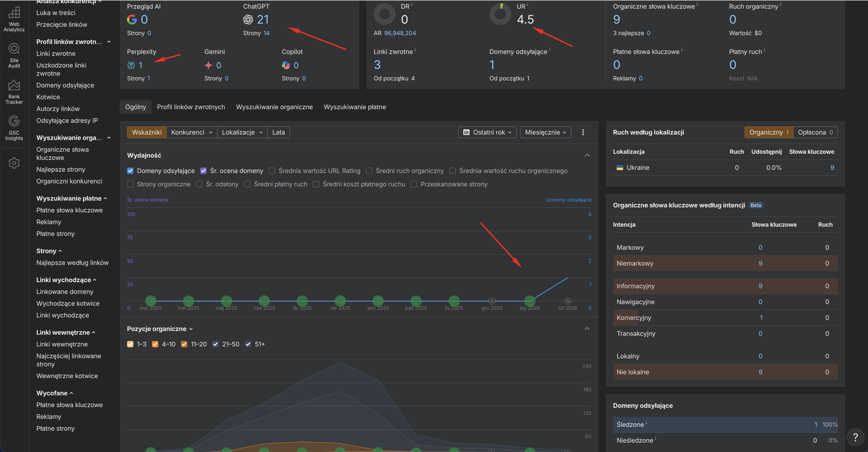Click the three-dot chart options menu
The width and height of the screenshot is (868, 452).
tap(583, 132)
